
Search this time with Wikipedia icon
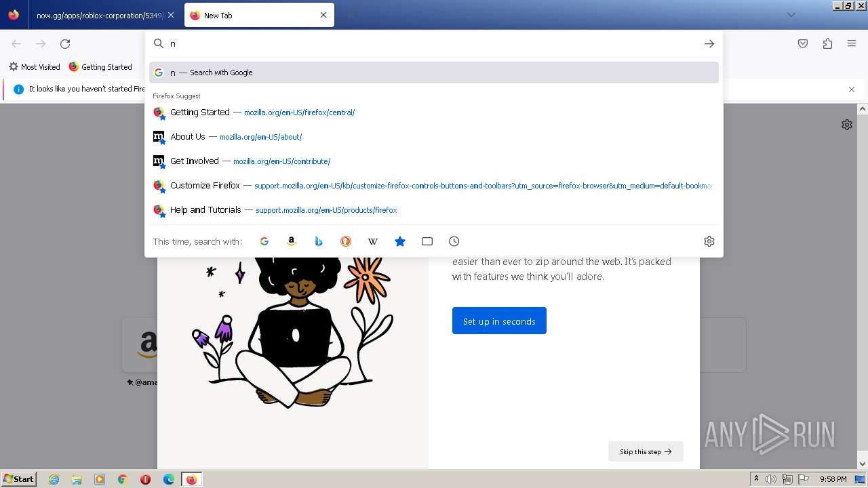pyautogui.click(x=373, y=241)
